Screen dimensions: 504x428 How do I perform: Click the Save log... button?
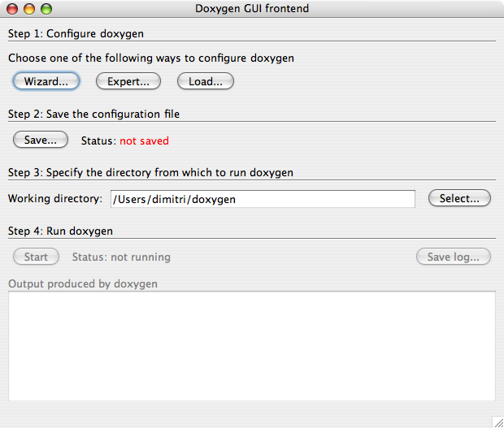point(453,257)
